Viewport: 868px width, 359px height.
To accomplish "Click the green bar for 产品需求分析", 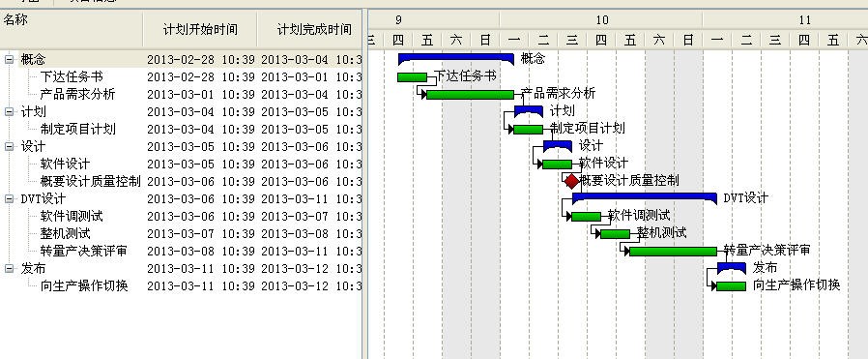I will click(470, 95).
